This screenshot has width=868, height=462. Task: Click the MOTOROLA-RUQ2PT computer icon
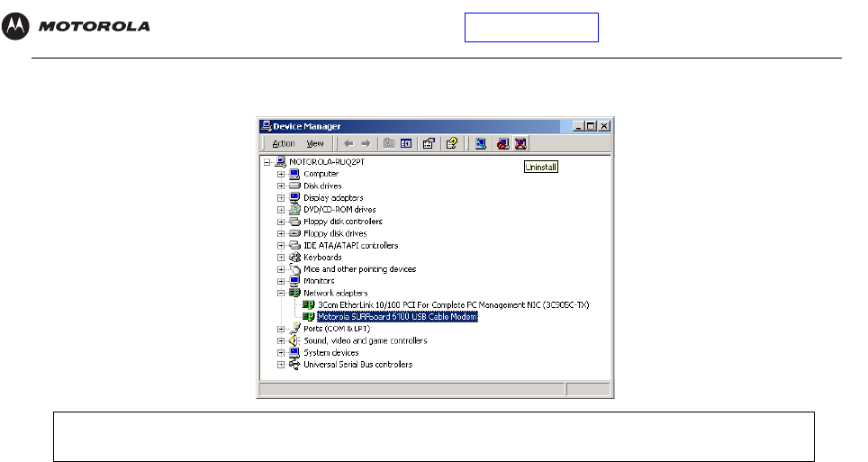point(281,162)
